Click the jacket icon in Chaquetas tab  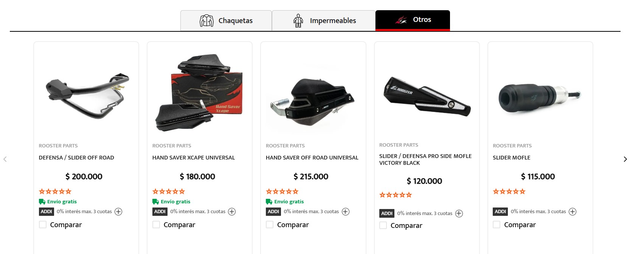pos(206,20)
